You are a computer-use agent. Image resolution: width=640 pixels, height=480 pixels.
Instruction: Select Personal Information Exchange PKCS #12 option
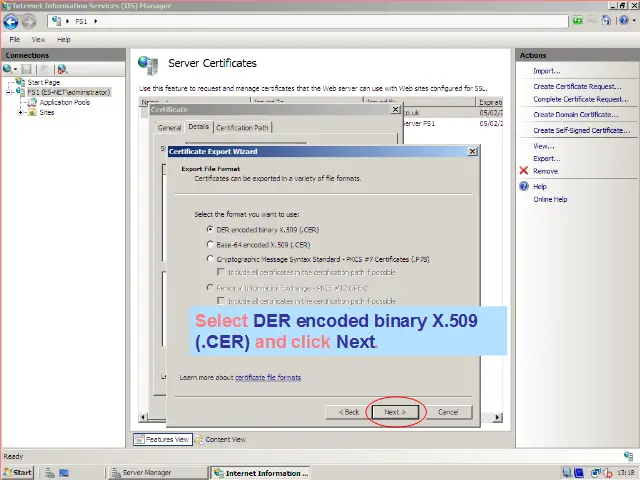coord(210,288)
